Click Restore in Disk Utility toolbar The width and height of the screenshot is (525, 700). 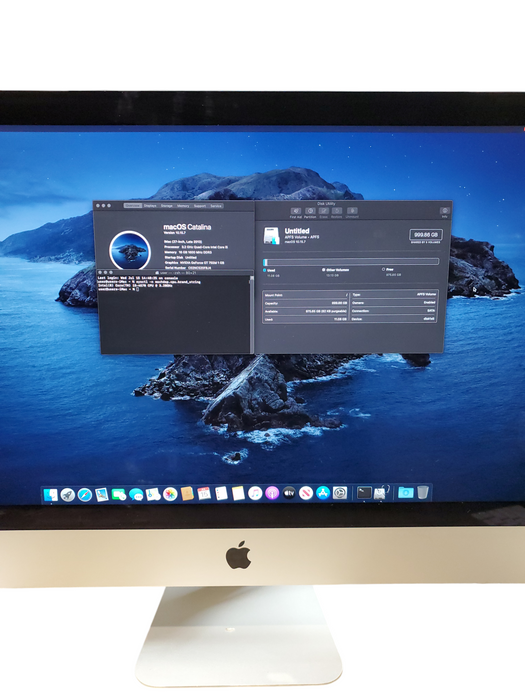[337, 212]
